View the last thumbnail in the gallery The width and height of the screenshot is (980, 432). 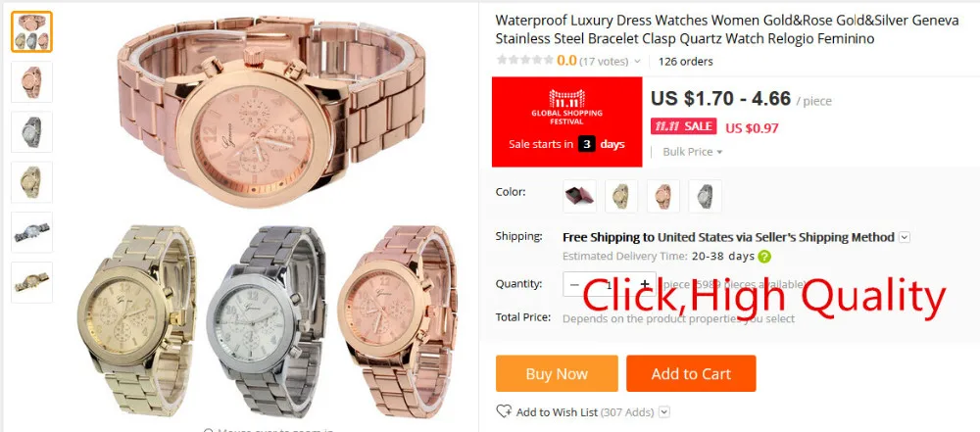(x=32, y=282)
